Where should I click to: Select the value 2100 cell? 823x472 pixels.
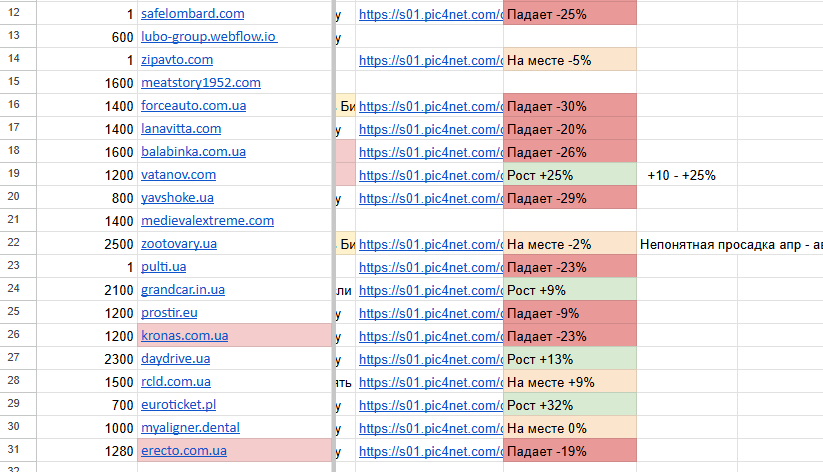87,289
